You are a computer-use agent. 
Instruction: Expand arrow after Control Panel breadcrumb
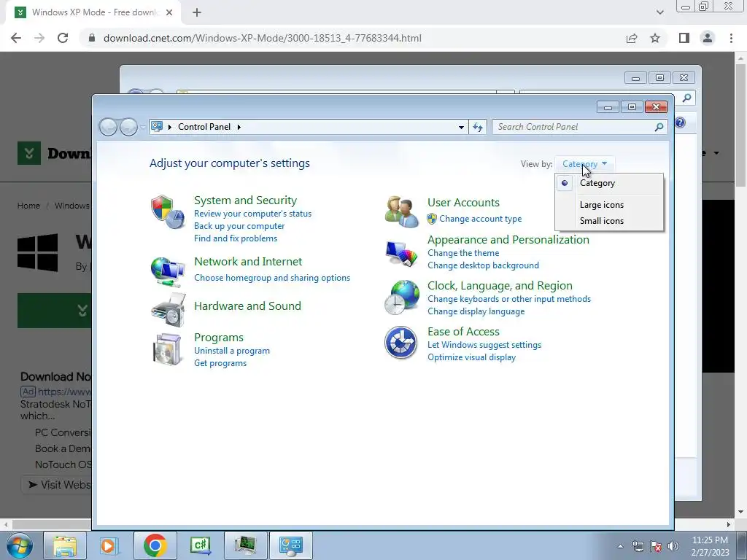[239, 127]
